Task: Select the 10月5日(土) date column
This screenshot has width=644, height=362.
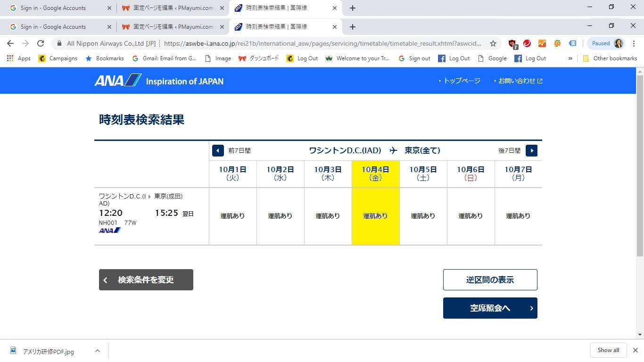Action: [x=423, y=173]
